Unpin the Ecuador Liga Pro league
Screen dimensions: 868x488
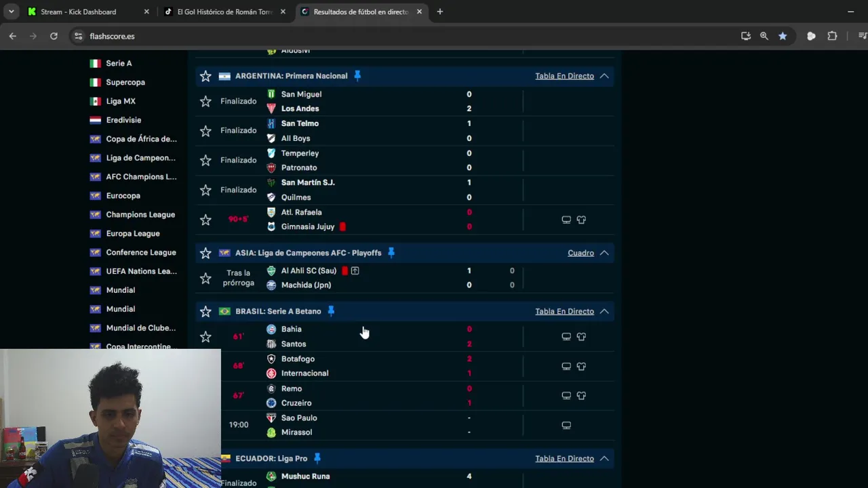[317, 458]
